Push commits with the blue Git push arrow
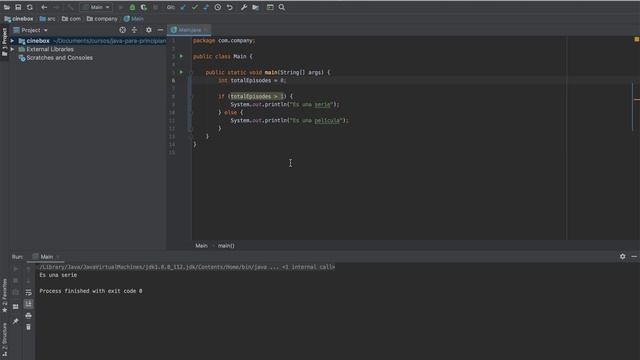The width and height of the screenshot is (640, 360). [x=206, y=7]
